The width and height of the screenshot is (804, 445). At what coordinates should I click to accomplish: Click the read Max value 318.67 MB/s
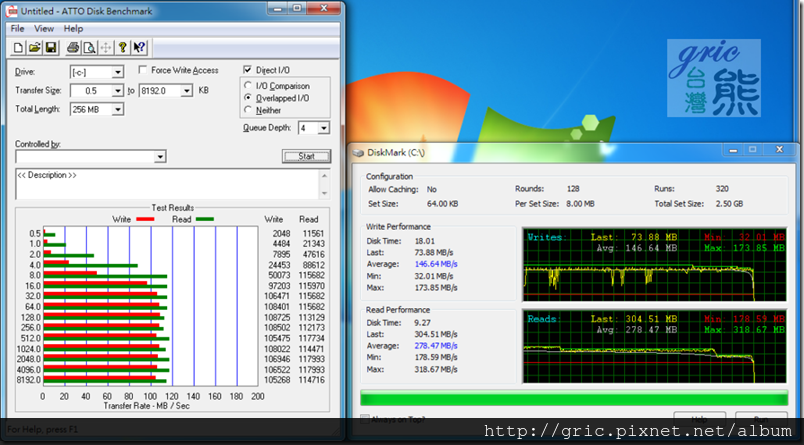pos(436,370)
